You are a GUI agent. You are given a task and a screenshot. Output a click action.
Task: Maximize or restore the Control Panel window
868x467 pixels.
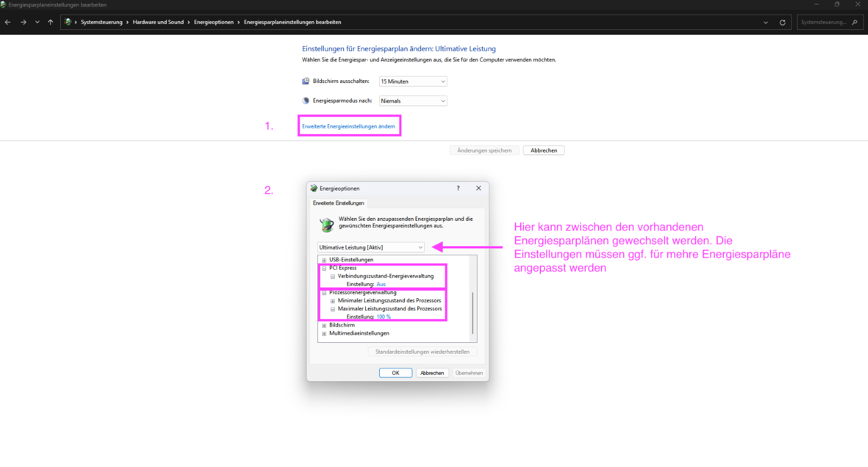[837, 4]
